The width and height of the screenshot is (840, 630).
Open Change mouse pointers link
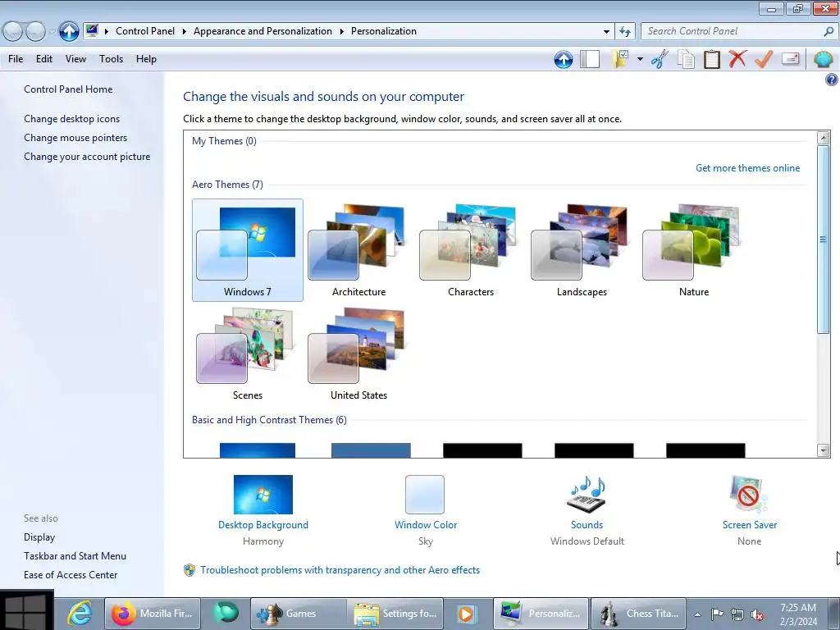point(75,138)
